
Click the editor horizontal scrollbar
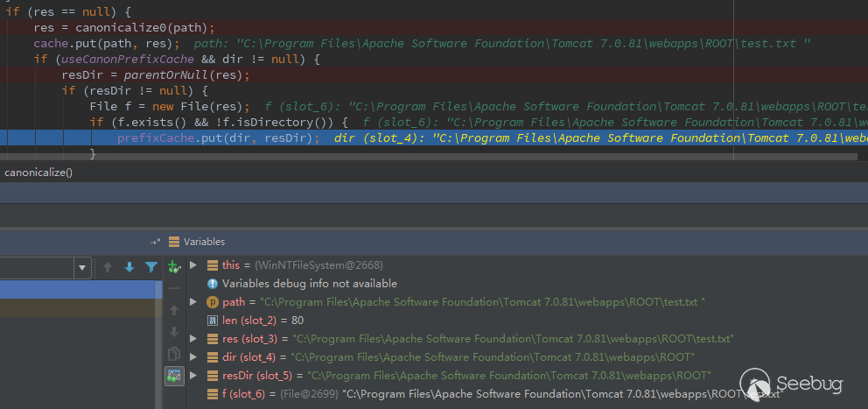429,157
